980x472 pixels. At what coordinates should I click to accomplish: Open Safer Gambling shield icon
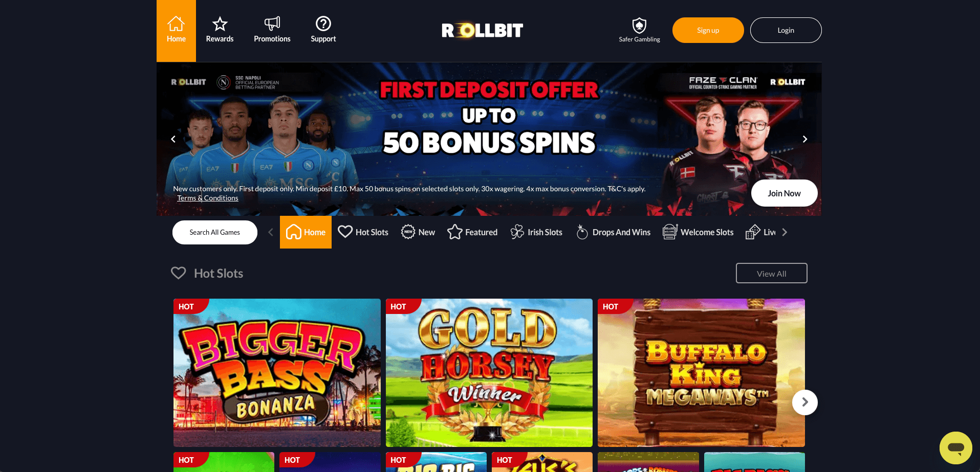pos(639,25)
